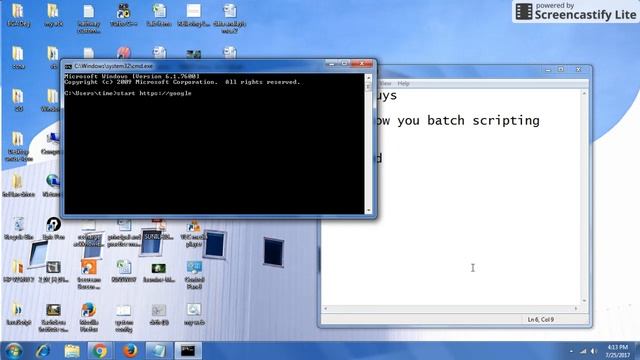Select the VLC media player desktop shortcut
Viewport: 640px width, 360px height.
(194, 234)
